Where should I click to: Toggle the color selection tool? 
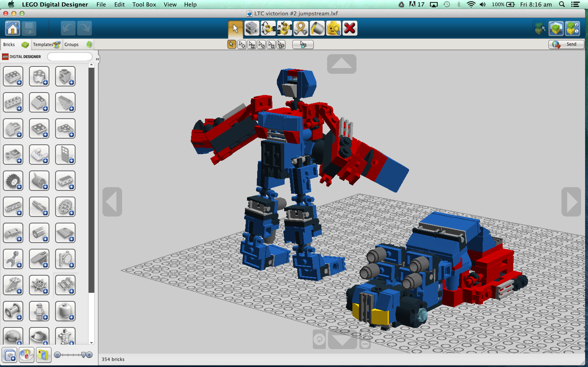click(x=262, y=45)
